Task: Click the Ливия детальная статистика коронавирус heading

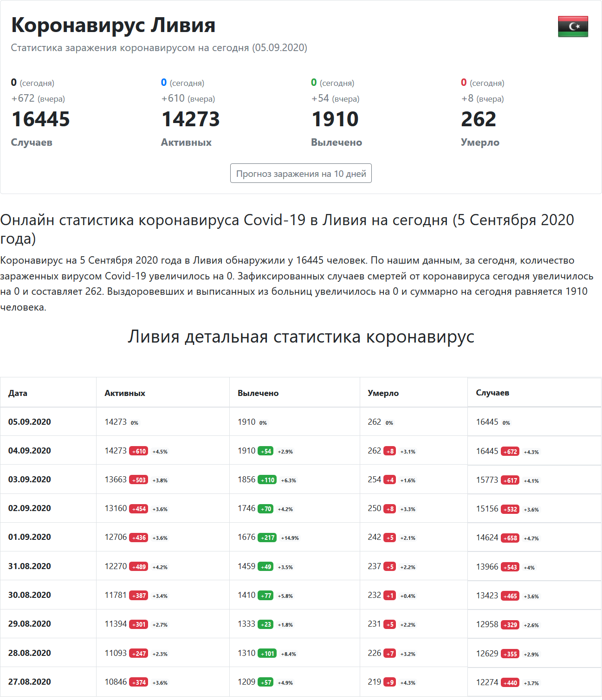Action: click(301, 337)
